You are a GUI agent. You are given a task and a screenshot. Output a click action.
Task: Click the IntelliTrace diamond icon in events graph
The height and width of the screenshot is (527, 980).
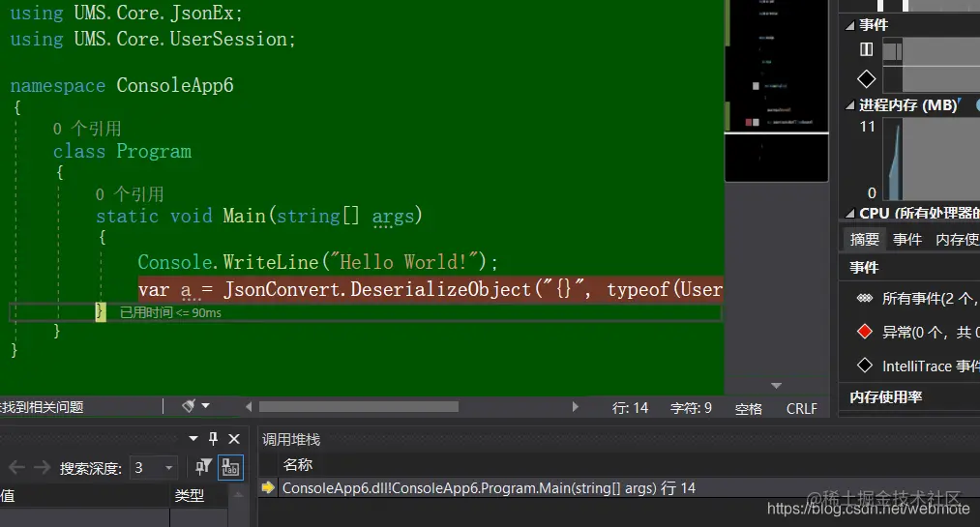[866, 79]
